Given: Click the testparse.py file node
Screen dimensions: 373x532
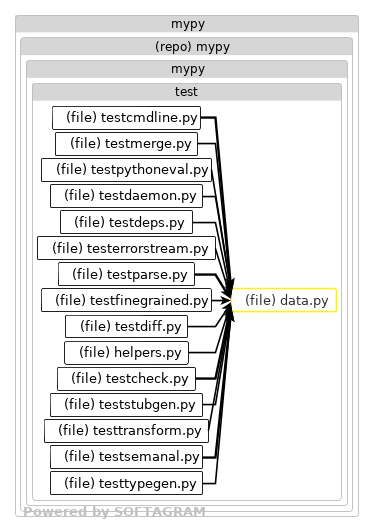Looking at the screenshot, I should coord(126,274).
